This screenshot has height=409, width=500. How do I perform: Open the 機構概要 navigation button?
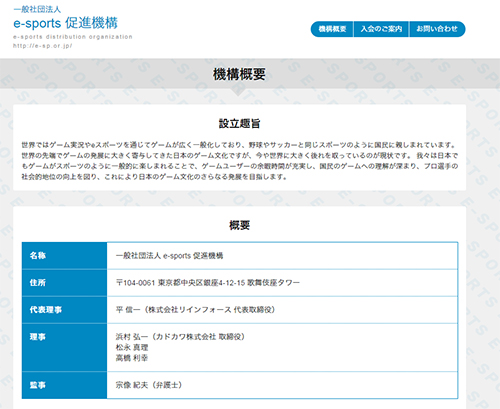[332, 29]
